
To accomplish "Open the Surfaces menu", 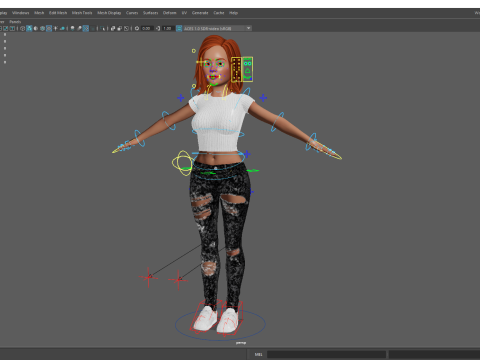I will pos(150,13).
